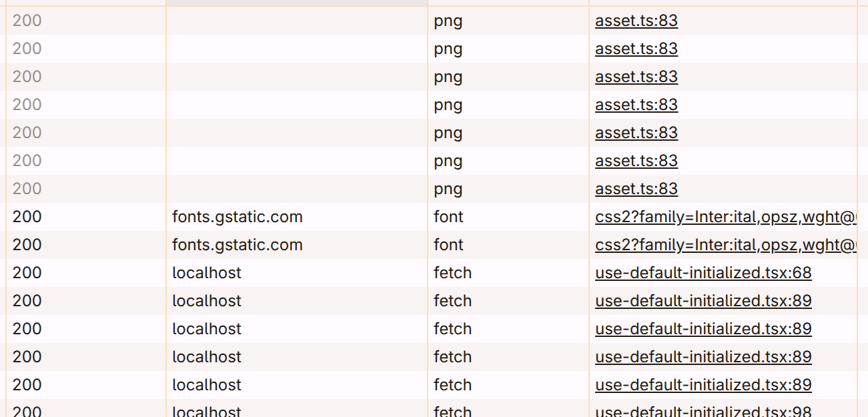Click the lower font type cell
Image resolution: width=868 pixels, height=417 pixels.
(448, 245)
